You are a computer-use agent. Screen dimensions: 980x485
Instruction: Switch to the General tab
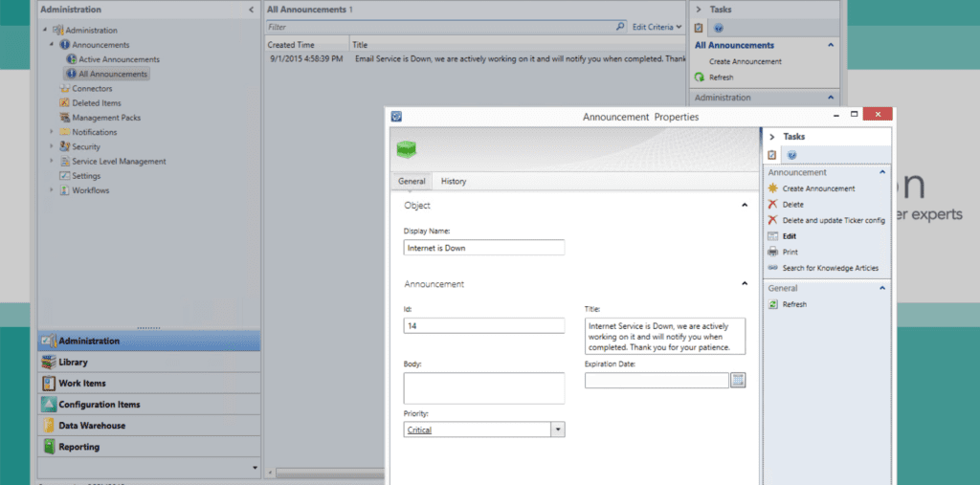pos(412,181)
